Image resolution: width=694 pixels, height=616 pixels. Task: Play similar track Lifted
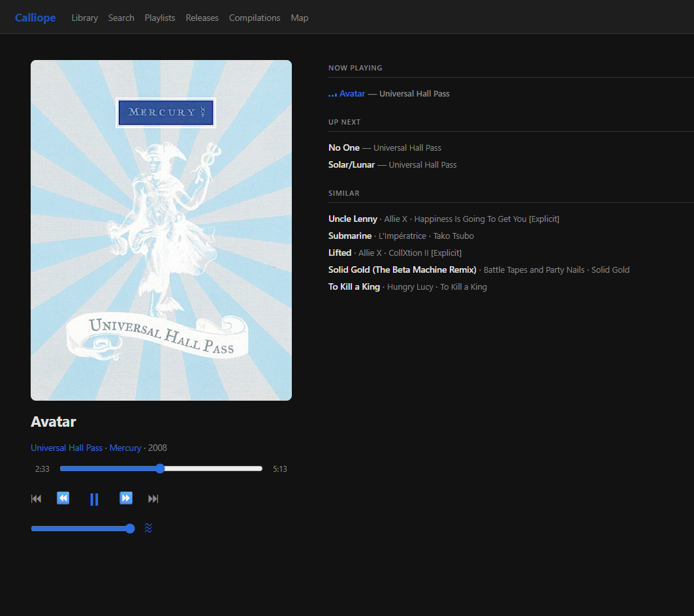click(x=340, y=253)
